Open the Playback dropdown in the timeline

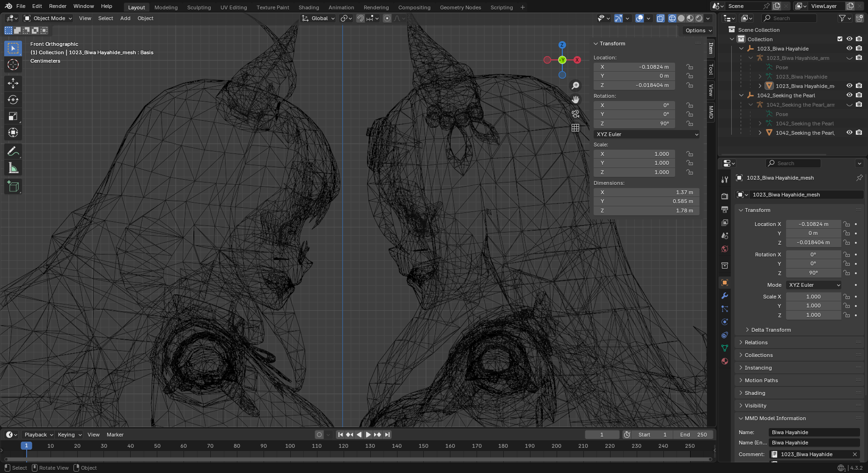[38, 435]
